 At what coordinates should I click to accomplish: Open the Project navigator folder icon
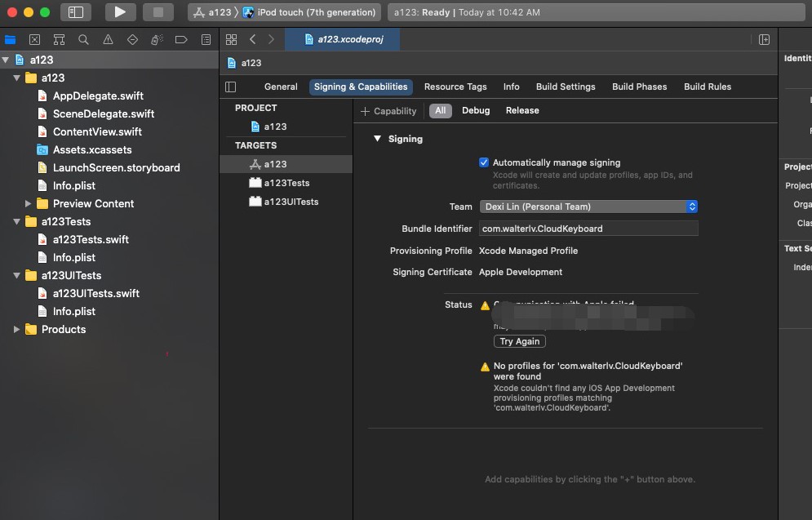click(x=10, y=38)
